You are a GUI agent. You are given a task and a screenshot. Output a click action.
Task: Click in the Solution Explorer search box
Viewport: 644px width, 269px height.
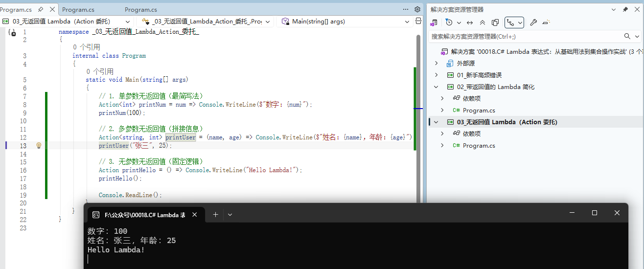click(526, 36)
